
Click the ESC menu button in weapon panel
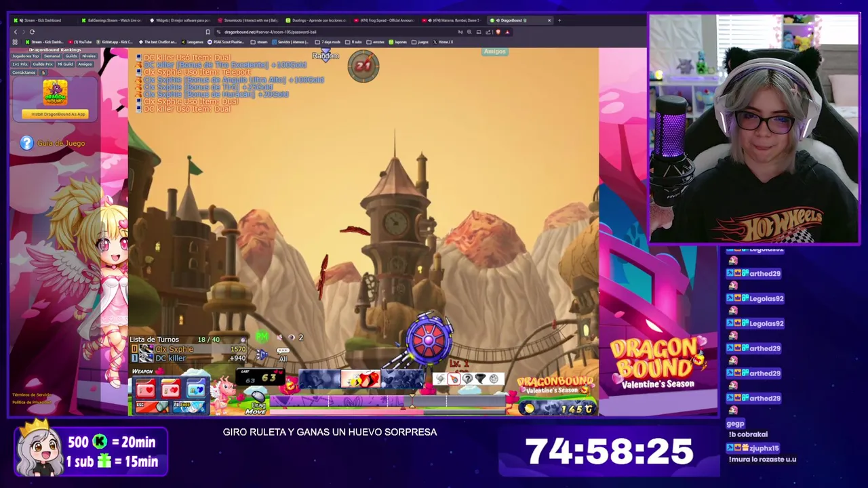pos(151,407)
